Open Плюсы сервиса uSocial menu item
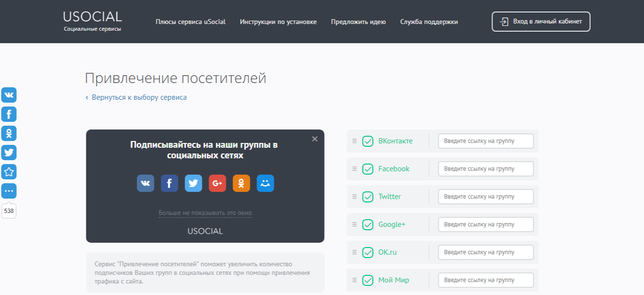This screenshot has height=295, width=644. click(190, 22)
